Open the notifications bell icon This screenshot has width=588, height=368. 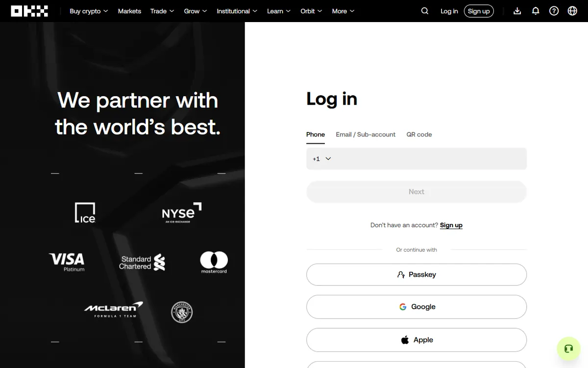tap(536, 11)
